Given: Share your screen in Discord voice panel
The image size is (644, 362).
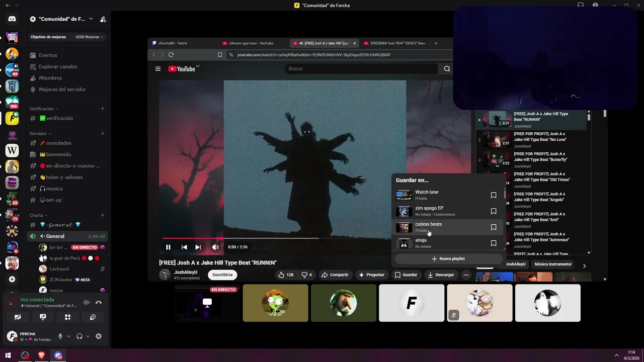Looking at the screenshot, I should [x=43, y=317].
